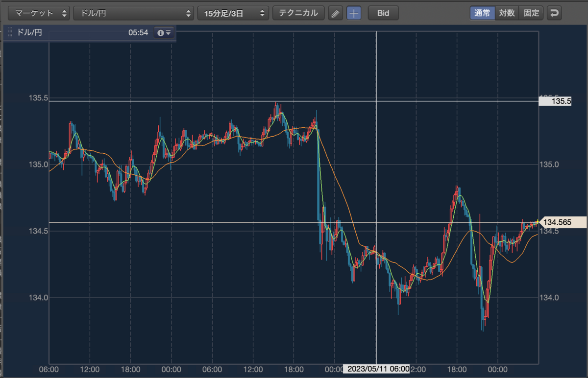The image size is (588, 378).
Task: Switch to 対数 logarithmic scale
Action: (x=507, y=13)
